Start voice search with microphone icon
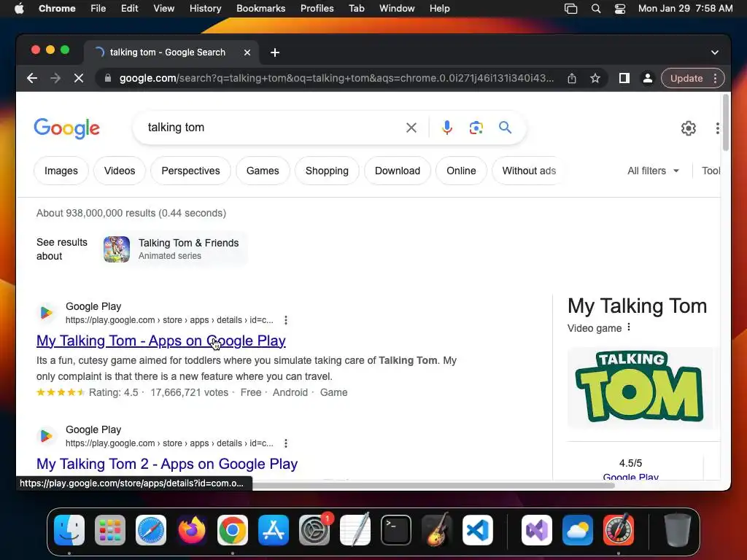The image size is (747, 560). pyautogui.click(x=447, y=128)
